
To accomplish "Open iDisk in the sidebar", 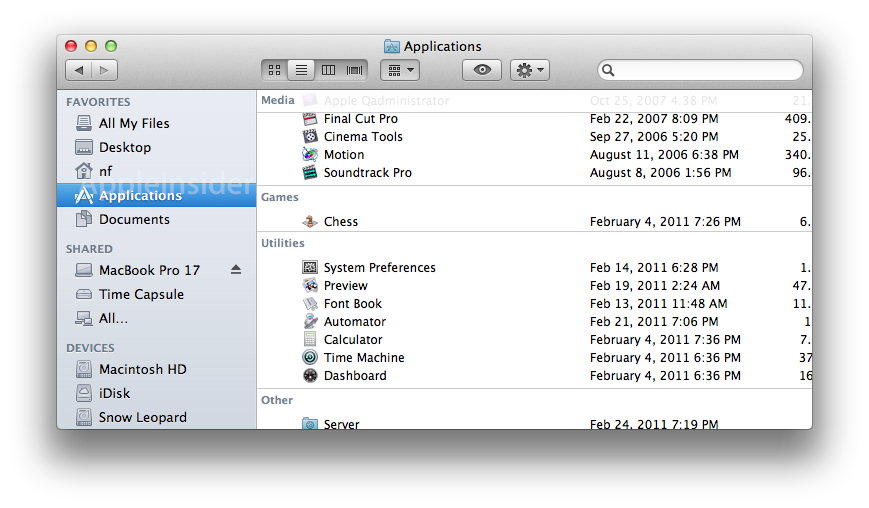I will point(156,393).
